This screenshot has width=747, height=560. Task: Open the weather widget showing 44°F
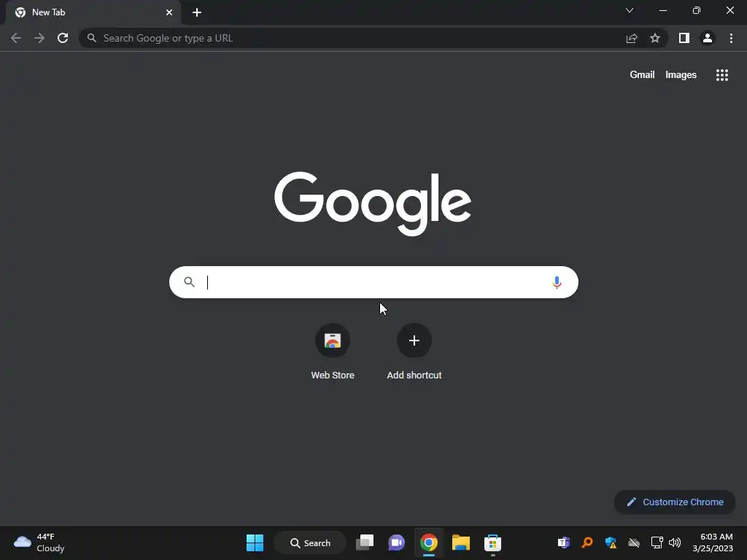pos(39,542)
